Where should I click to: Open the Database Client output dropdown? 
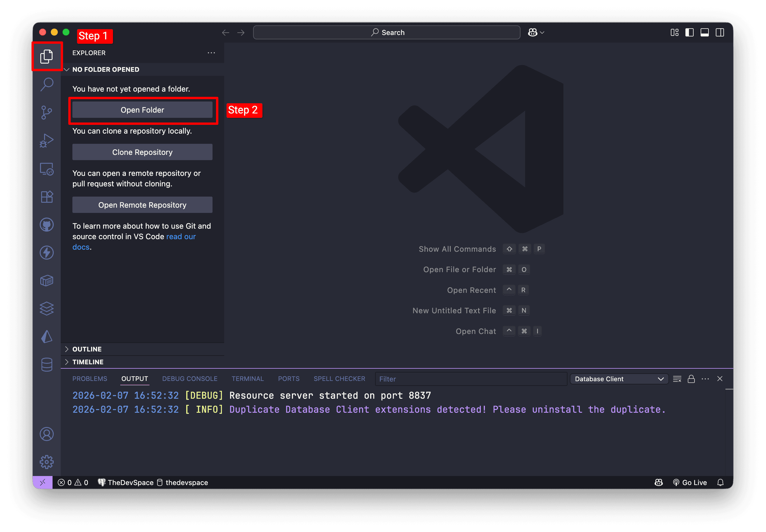(619, 379)
